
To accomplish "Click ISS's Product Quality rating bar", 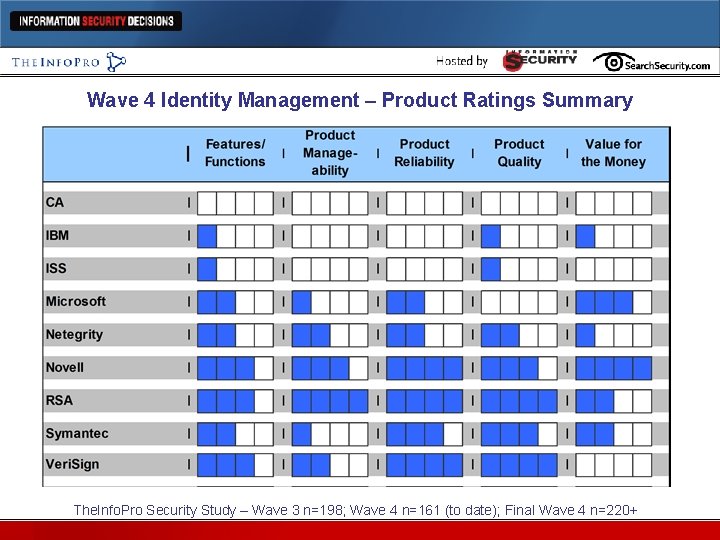I will pos(519,270).
